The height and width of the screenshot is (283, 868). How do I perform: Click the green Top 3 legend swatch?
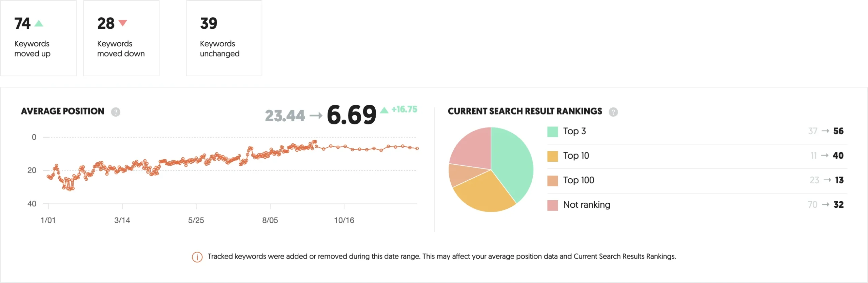[552, 132]
